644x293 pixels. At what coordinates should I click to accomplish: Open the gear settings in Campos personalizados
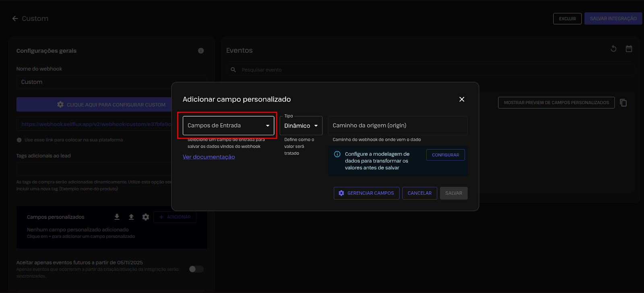point(146,217)
